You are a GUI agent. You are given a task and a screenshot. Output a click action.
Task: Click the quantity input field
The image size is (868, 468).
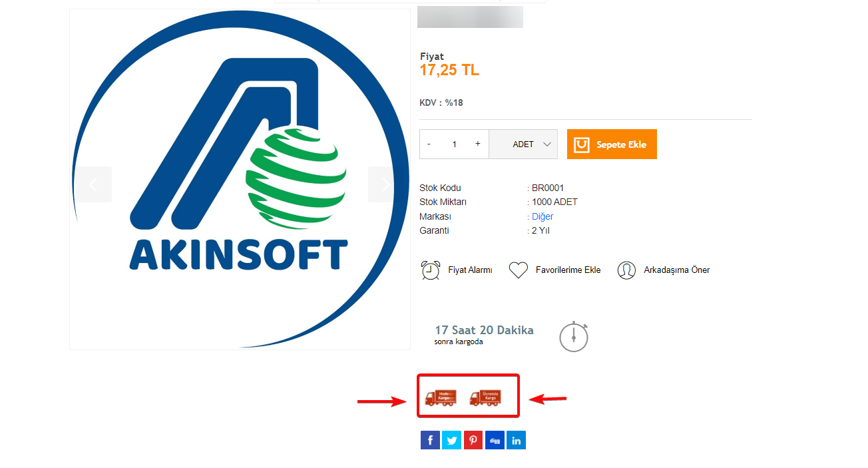point(454,144)
